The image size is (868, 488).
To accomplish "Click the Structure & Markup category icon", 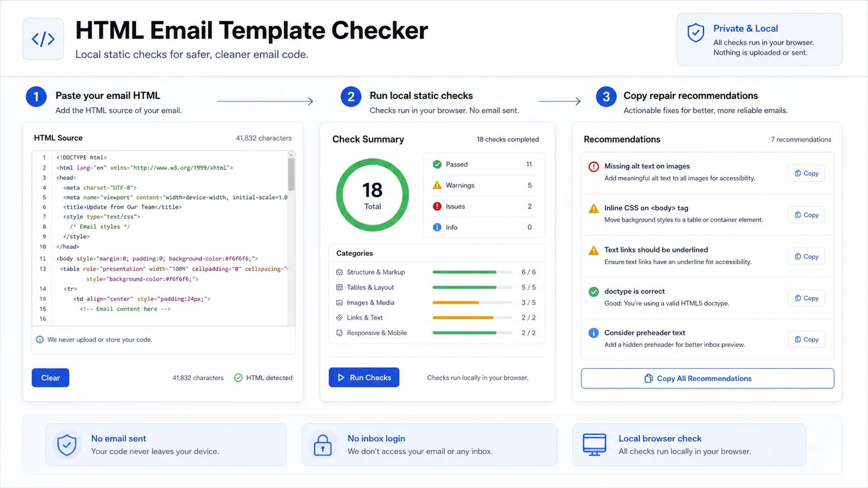I will (340, 272).
